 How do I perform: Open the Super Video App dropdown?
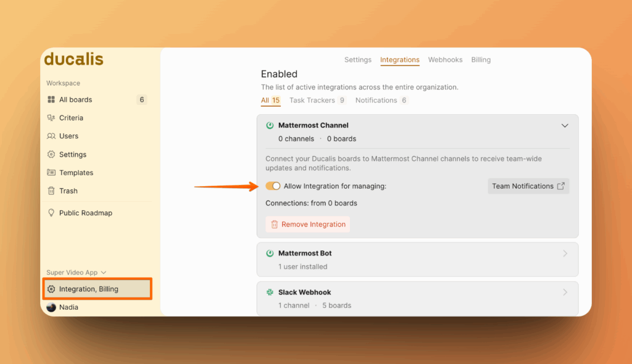tap(77, 273)
